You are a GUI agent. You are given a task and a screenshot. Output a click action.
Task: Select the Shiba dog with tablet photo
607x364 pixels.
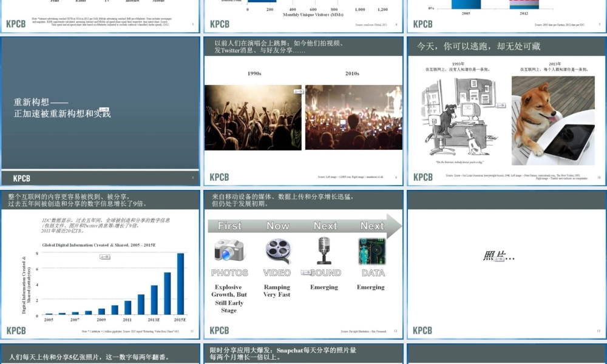tap(553, 120)
